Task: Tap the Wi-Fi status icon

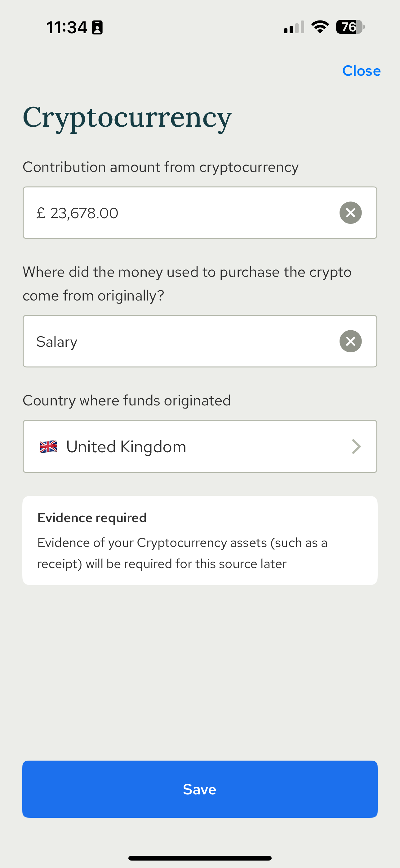Action: 320,27
